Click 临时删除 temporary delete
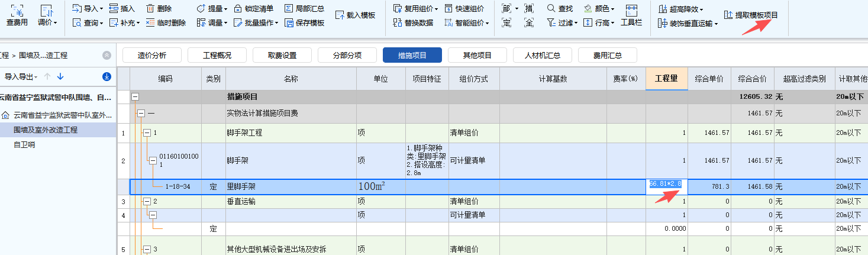868x255 pixels. pyautogui.click(x=166, y=23)
